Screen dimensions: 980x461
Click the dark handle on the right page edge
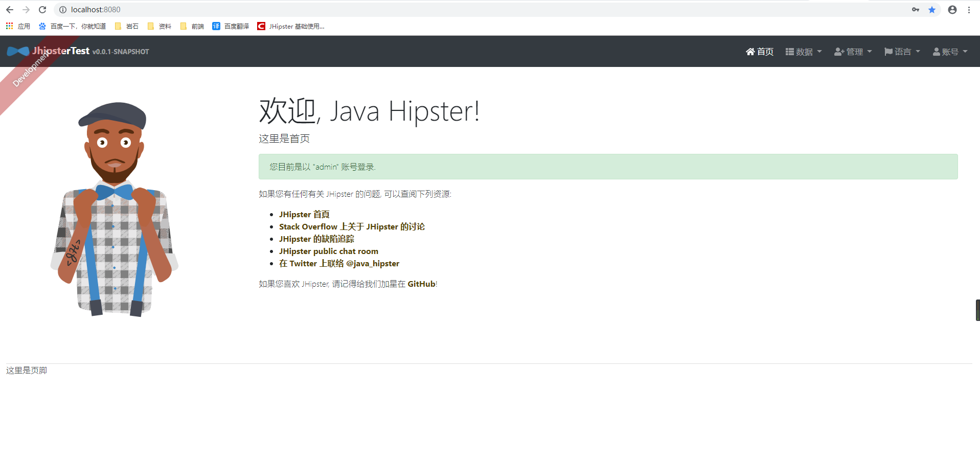point(977,310)
